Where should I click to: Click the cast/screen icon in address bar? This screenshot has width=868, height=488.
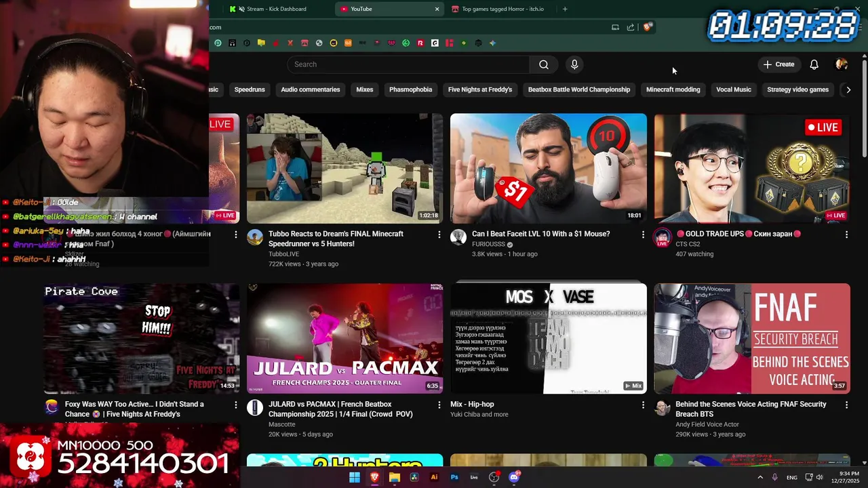click(615, 27)
